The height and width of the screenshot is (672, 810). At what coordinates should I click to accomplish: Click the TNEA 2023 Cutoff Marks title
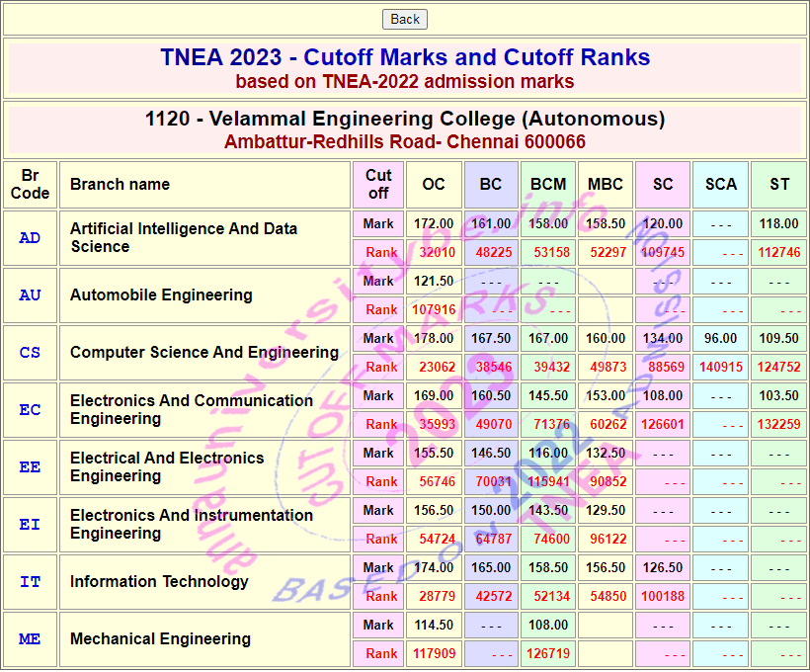(x=405, y=57)
